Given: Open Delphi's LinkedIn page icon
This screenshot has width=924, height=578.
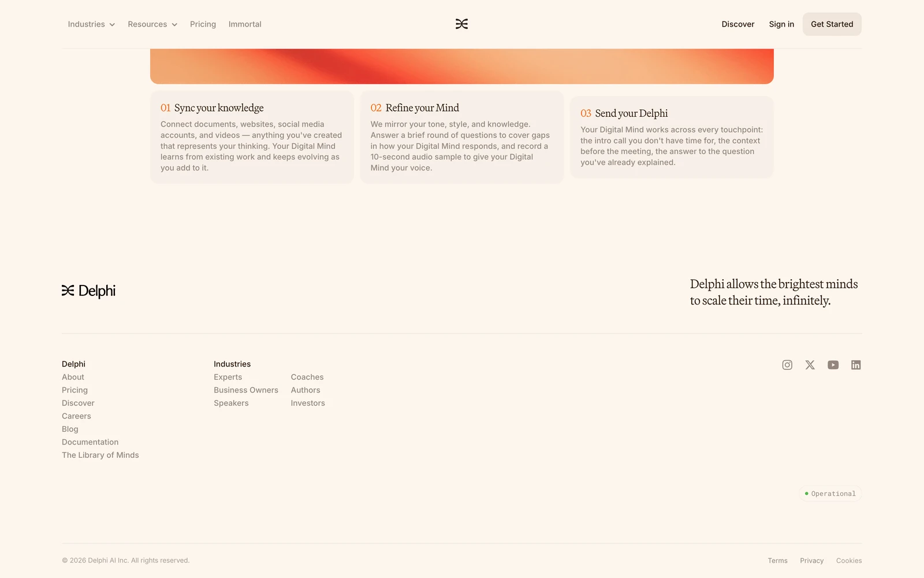Looking at the screenshot, I should [x=856, y=365].
